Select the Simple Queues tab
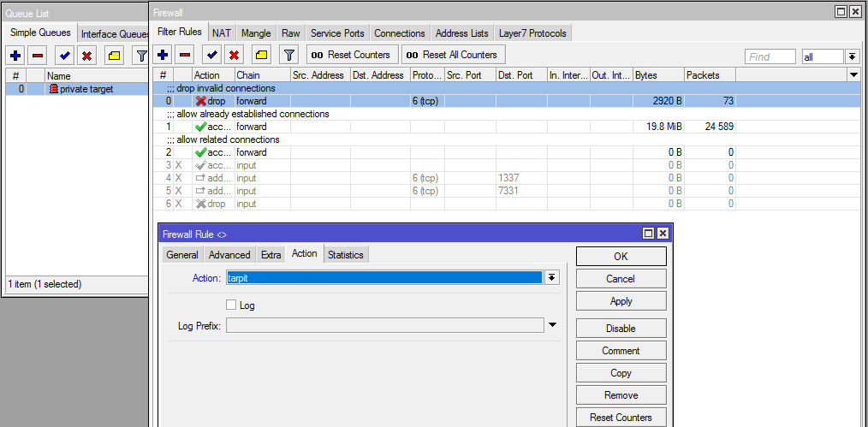The height and width of the screenshot is (427, 868). pyautogui.click(x=40, y=33)
